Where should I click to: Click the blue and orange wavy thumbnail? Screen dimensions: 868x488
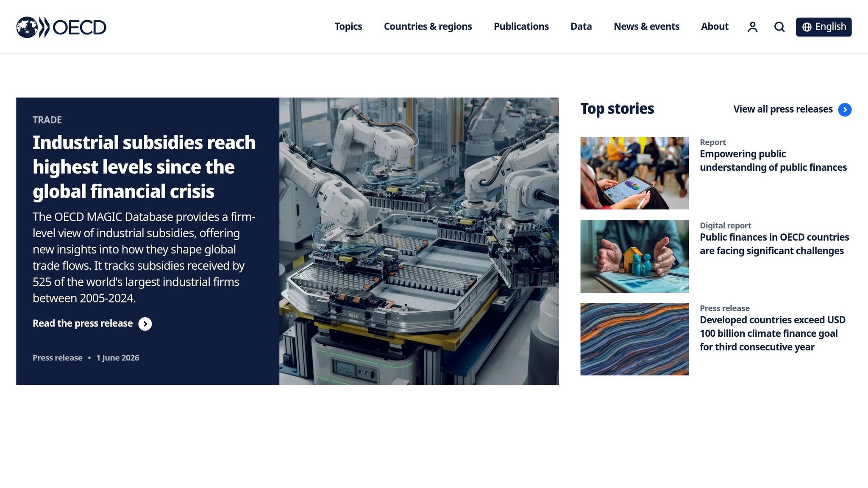tap(634, 339)
